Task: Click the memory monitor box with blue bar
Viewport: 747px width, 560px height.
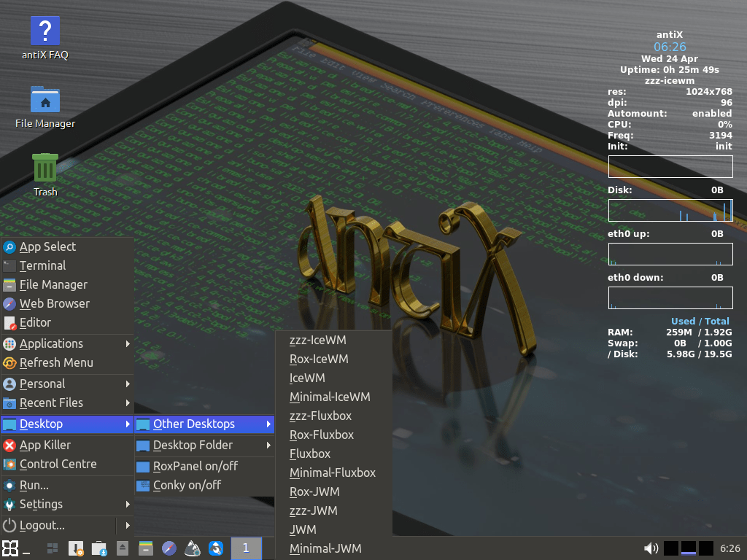Action: click(689, 548)
